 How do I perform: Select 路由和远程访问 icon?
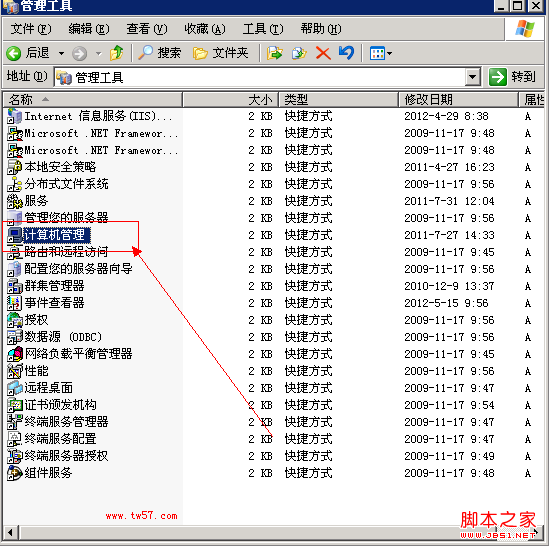point(14,252)
